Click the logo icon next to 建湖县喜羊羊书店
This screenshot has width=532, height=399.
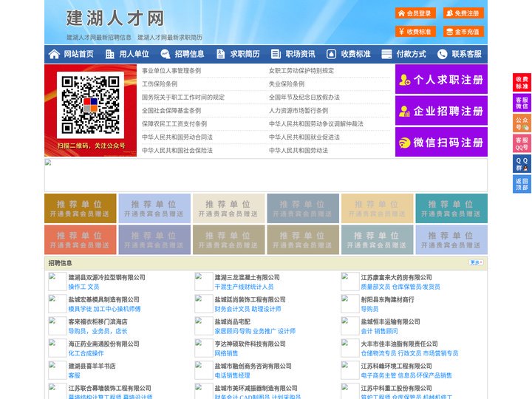point(57,370)
